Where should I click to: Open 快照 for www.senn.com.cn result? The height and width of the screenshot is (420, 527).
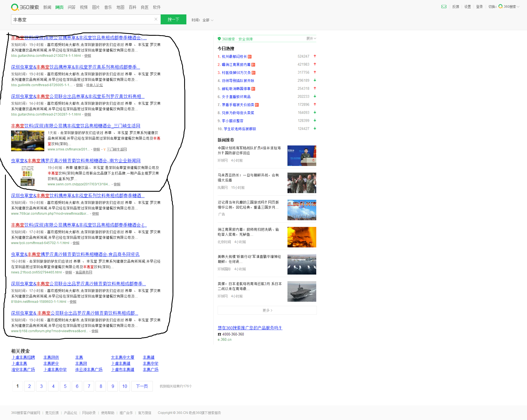click(x=117, y=184)
